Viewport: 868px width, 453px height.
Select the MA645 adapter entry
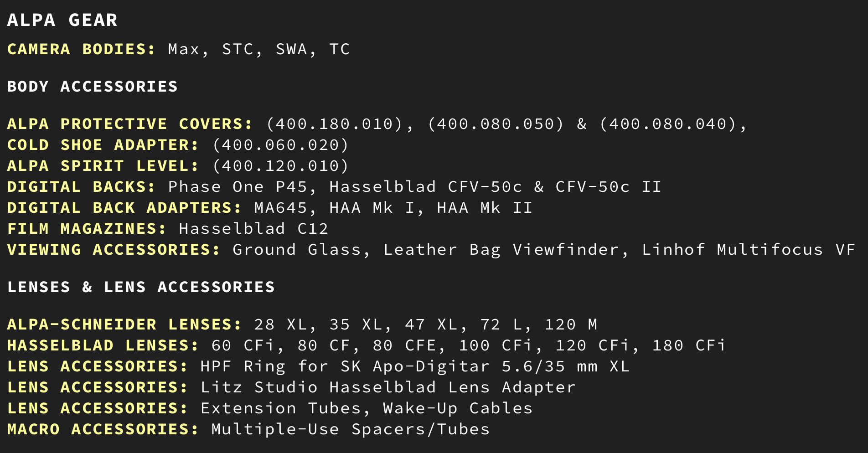point(281,208)
